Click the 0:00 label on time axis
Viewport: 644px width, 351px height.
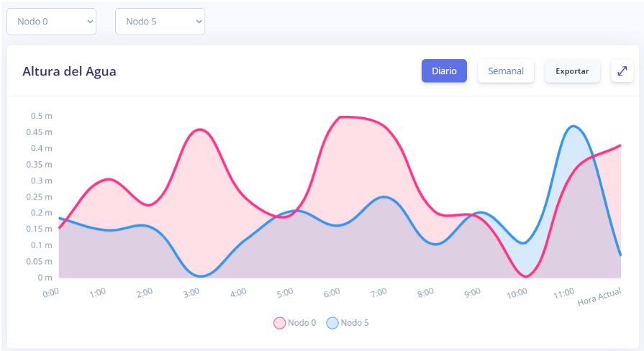point(51,293)
